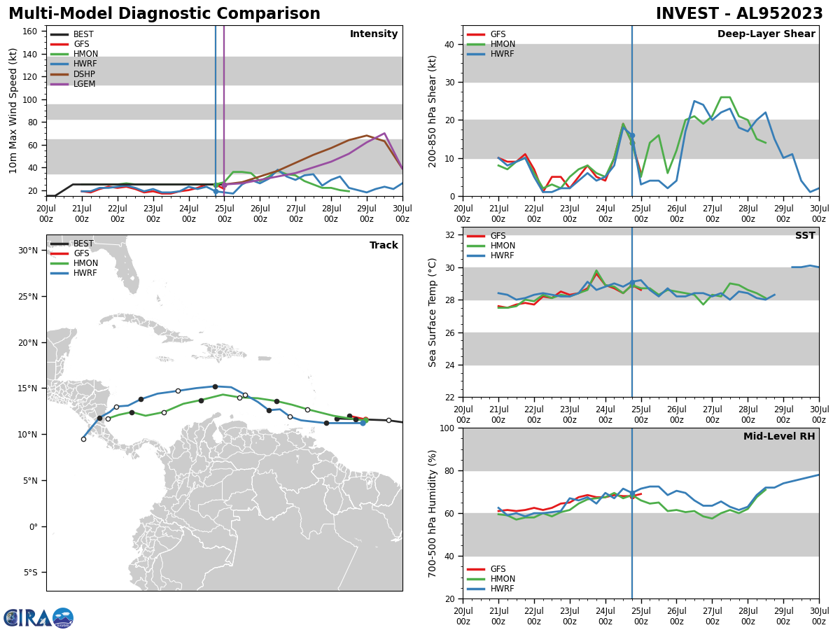Screen dimensions: 840x630
Task: Click the round blue emblem beside CIRA
Action: [x=63, y=618]
